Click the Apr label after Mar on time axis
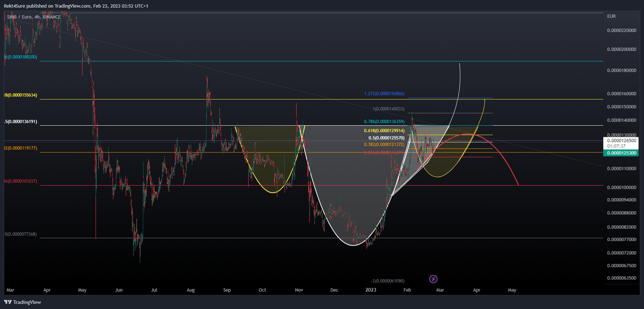 point(47,290)
